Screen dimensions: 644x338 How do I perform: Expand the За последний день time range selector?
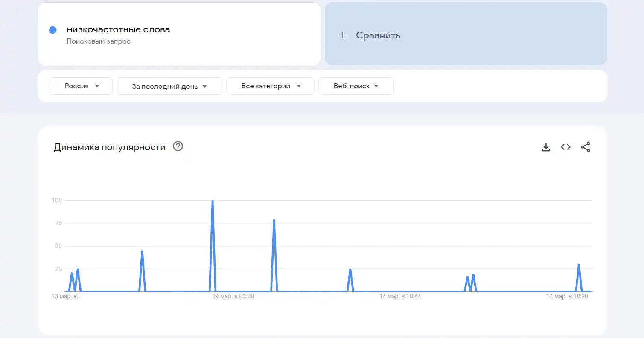click(169, 86)
